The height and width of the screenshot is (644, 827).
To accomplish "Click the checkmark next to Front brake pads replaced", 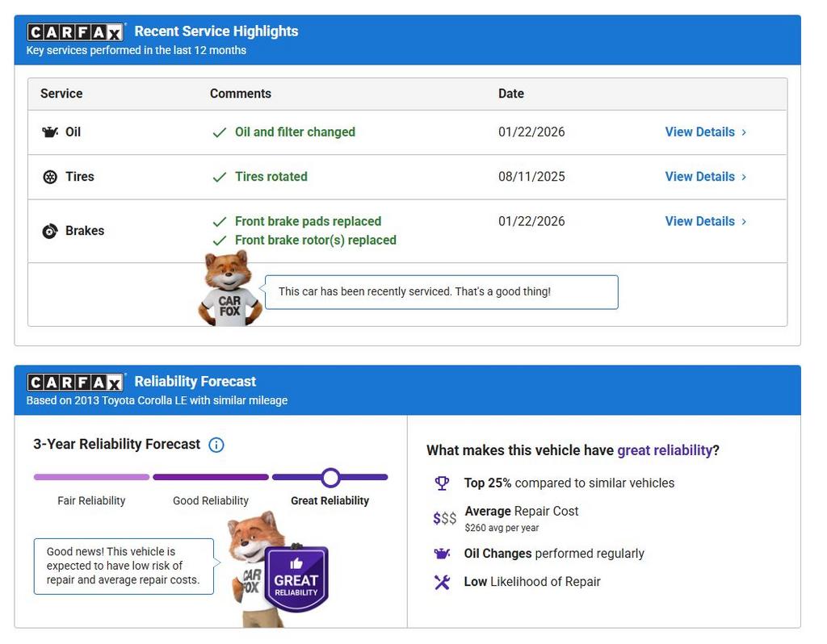I will pos(219,222).
